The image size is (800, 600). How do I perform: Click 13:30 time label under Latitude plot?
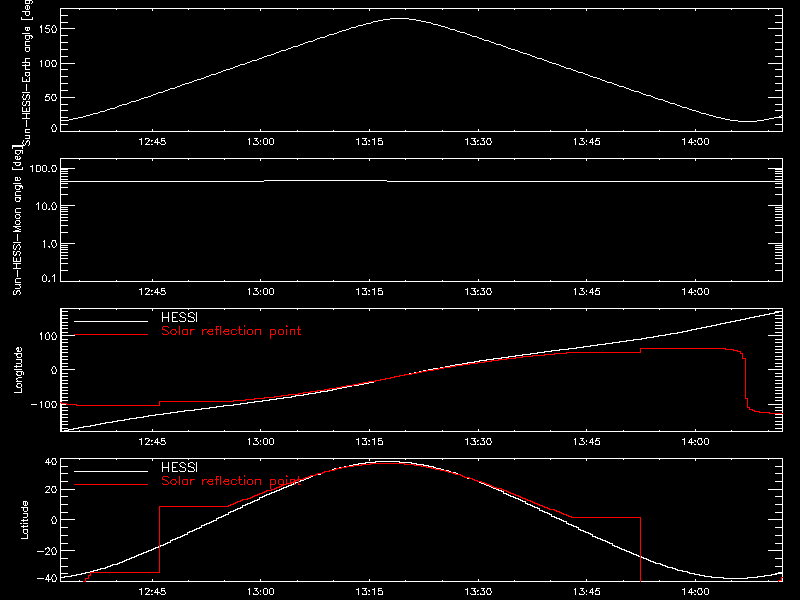click(x=478, y=592)
